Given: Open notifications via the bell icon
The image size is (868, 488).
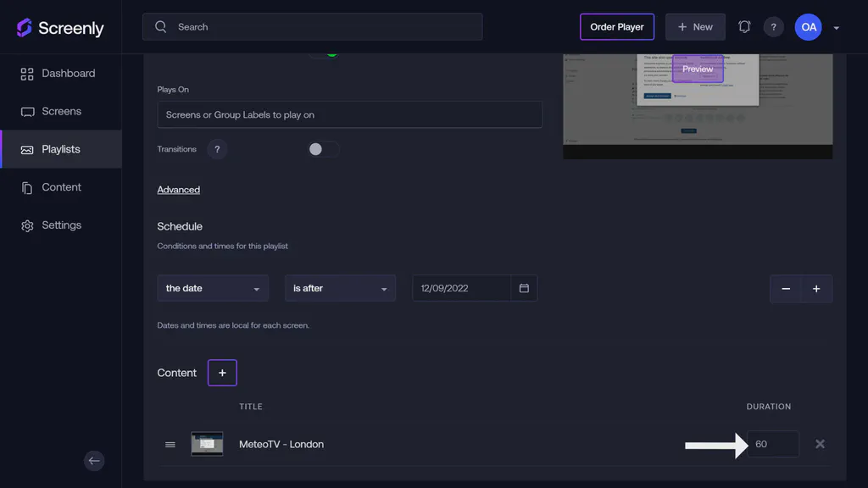Looking at the screenshot, I should point(744,26).
